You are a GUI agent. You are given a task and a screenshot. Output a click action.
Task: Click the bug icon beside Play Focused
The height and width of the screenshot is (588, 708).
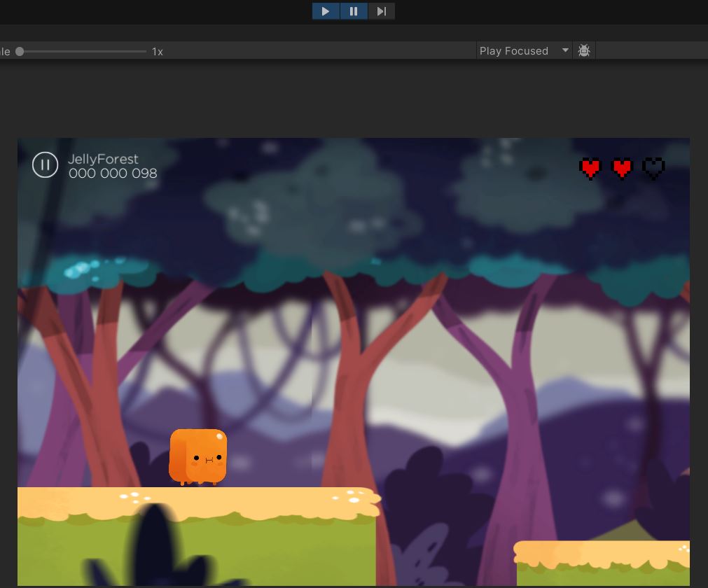(584, 50)
